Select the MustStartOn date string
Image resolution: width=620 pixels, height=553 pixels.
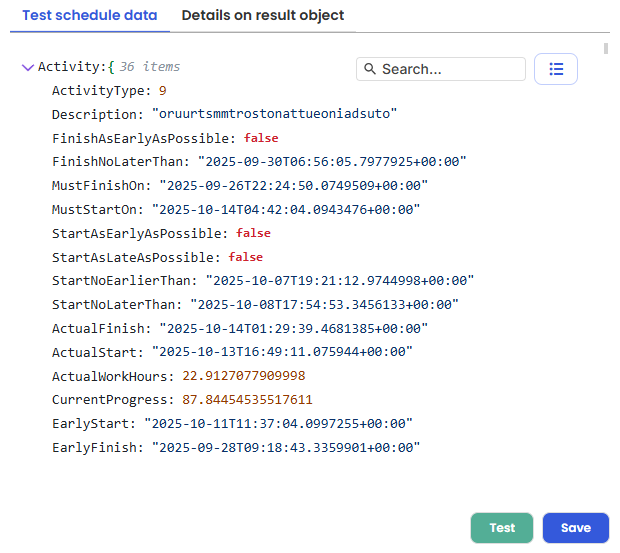pos(286,209)
